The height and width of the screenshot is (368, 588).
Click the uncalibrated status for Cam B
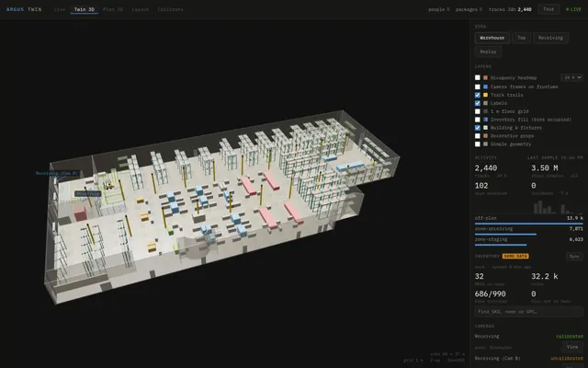[x=567, y=359]
